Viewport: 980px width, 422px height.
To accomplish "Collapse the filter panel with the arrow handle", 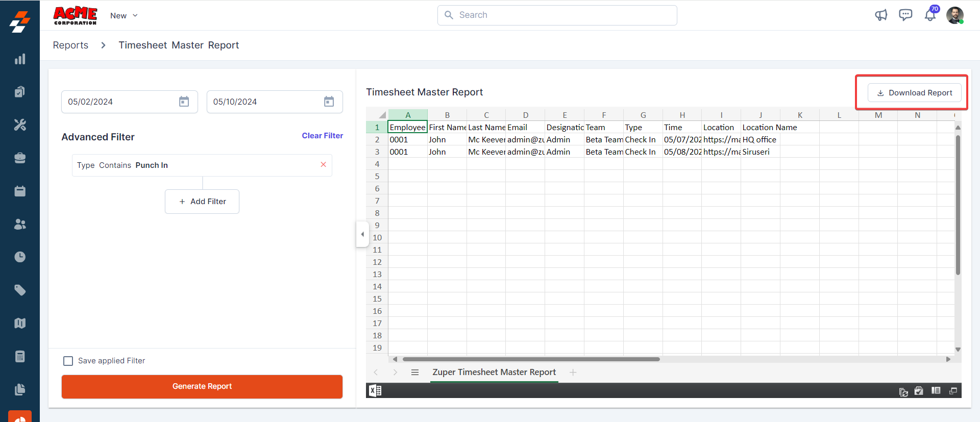I will (362, 234).
